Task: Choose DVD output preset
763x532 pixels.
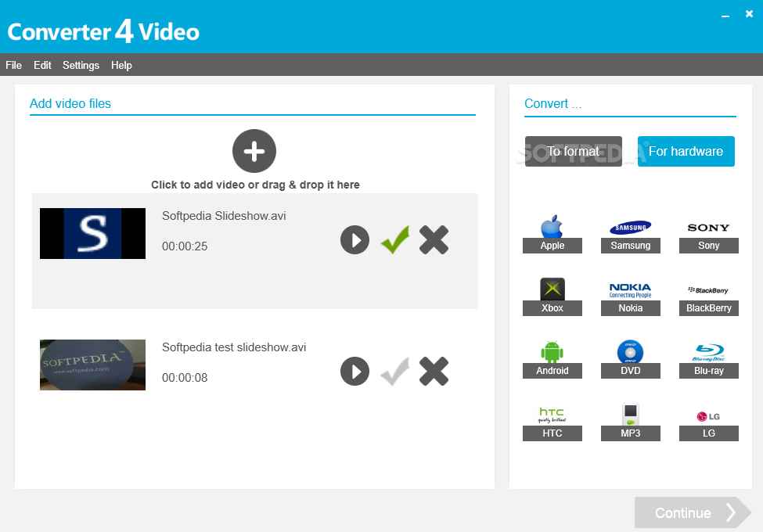Action: coord(630,359)
